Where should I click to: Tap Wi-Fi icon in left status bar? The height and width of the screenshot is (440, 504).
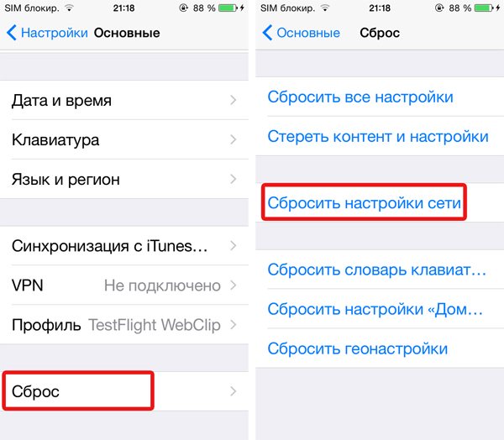(x=69, y=8)
